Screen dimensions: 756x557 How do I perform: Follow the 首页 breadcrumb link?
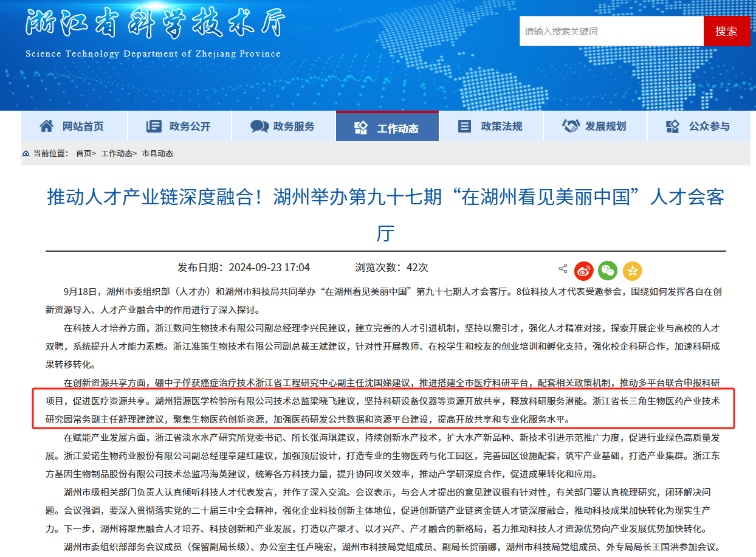tap(84, 153)
